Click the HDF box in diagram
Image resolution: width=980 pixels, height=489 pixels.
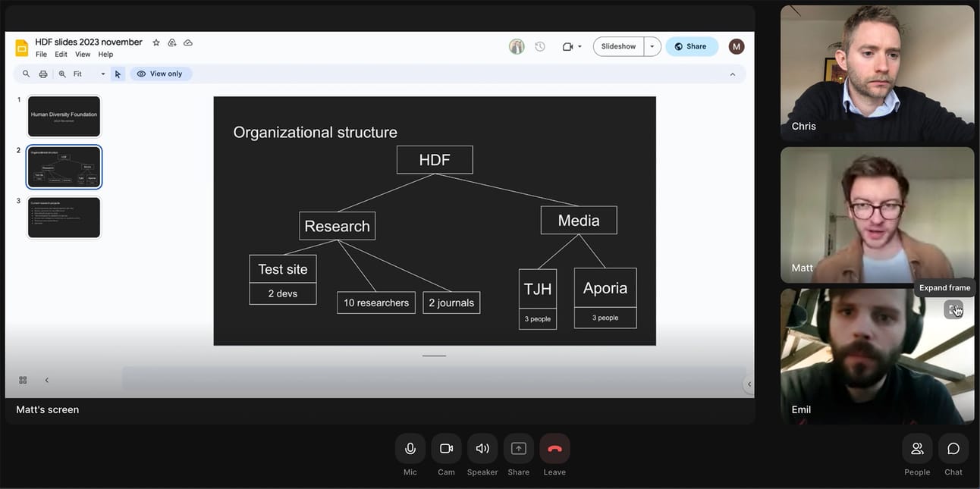coord(435,160)
